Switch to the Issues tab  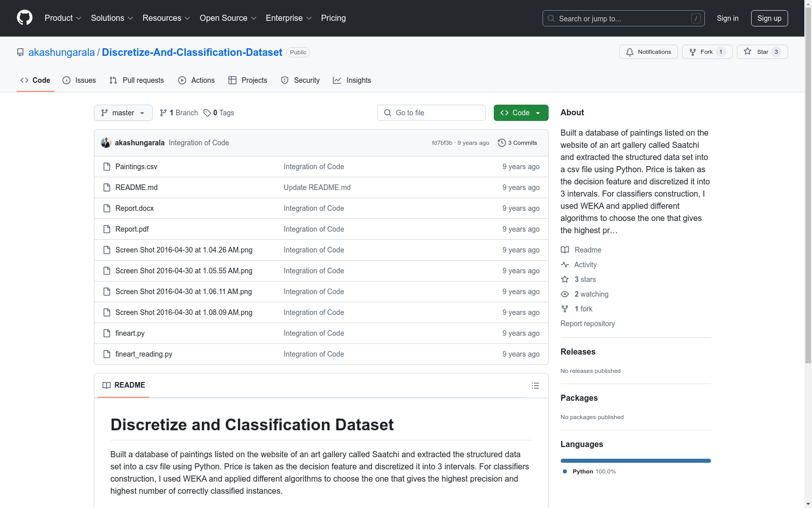tap(79, 80)
